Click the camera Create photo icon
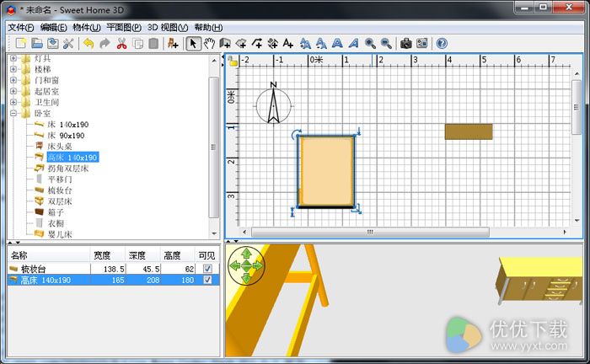This screenshot has height=364, width=590. pos(405,44)
